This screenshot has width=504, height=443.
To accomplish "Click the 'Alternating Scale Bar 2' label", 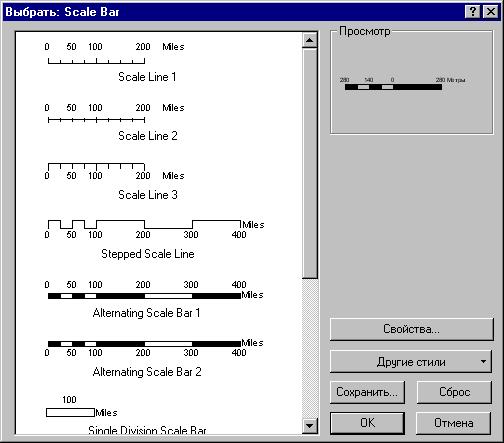I will pos(147,372).
